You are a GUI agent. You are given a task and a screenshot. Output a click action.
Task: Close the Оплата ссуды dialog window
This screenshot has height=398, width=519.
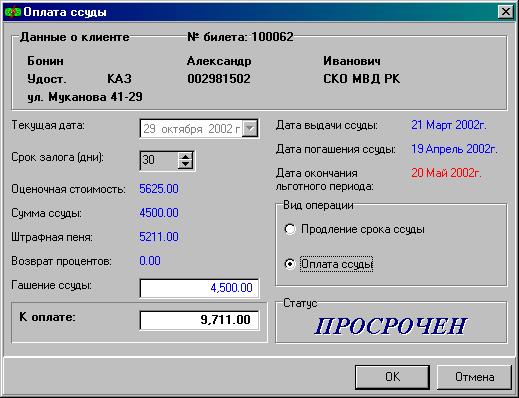pos(505,12)
